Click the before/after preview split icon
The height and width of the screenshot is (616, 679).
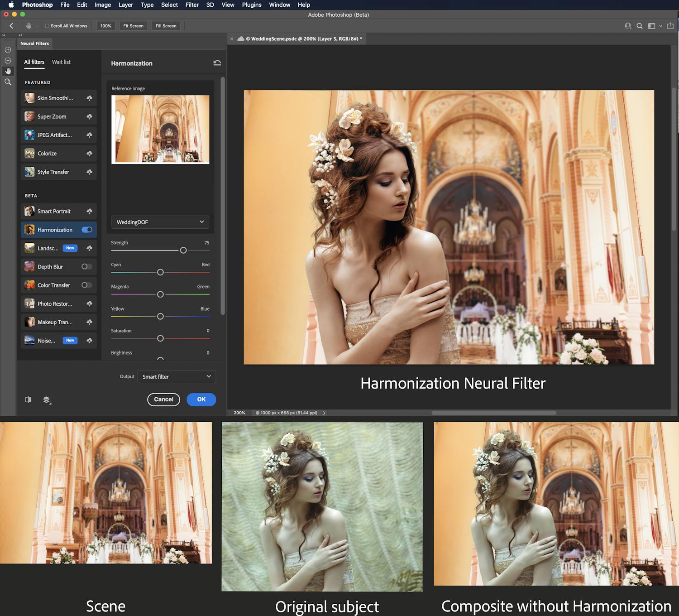[28, 399]
